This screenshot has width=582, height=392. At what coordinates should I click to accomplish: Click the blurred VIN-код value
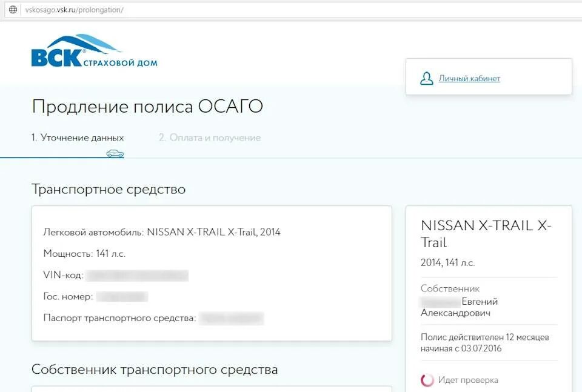point(138,276)
